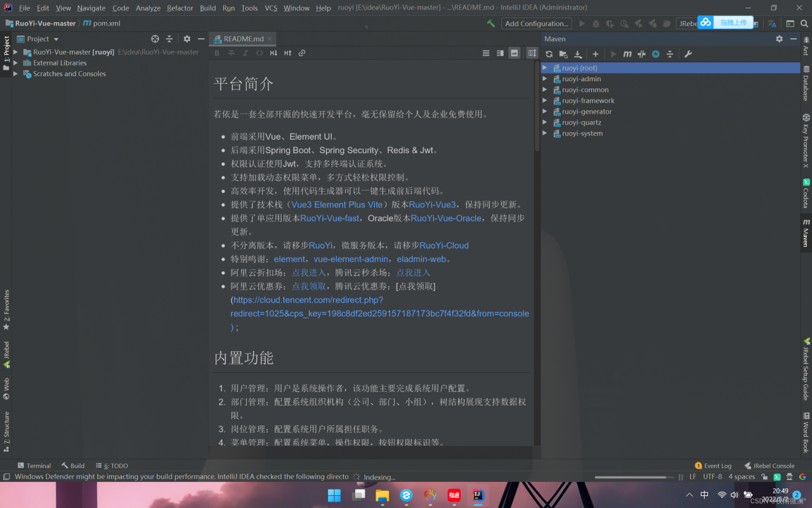Expand ruoyi-framework Maven module
Viewport: 812px width, 508px height.
[x=545, y=100]
